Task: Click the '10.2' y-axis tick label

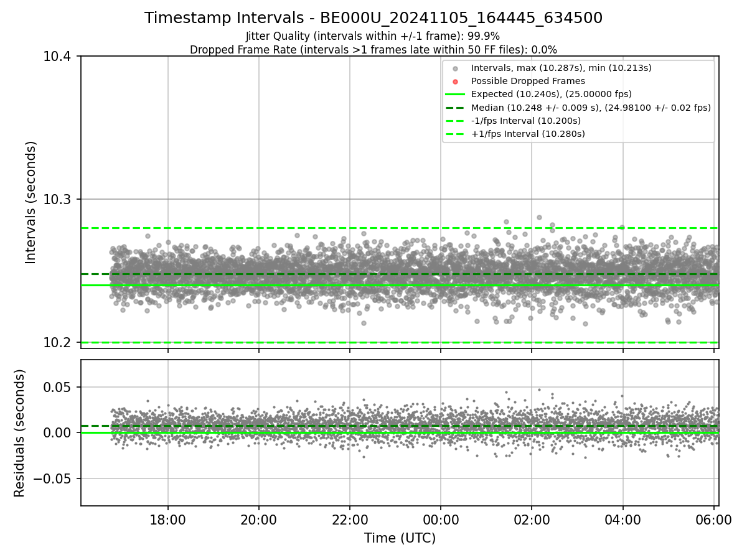Action: [59, 343]
